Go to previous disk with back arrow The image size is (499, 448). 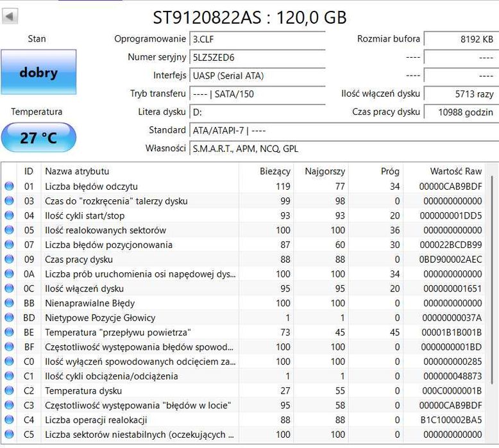coord(10,16)
